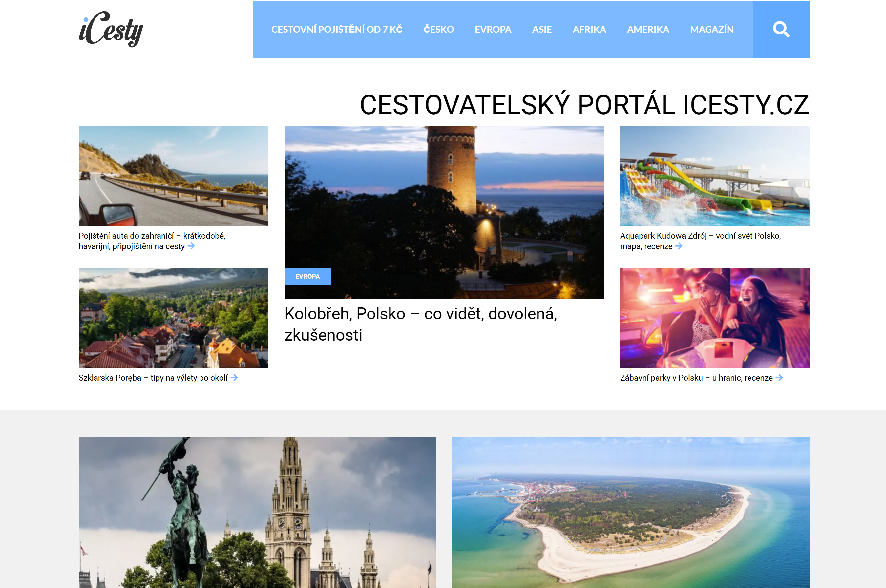Click arrow after Pojištění auta do zahraničí
The image size is (886, 588).
pos(191,246)
